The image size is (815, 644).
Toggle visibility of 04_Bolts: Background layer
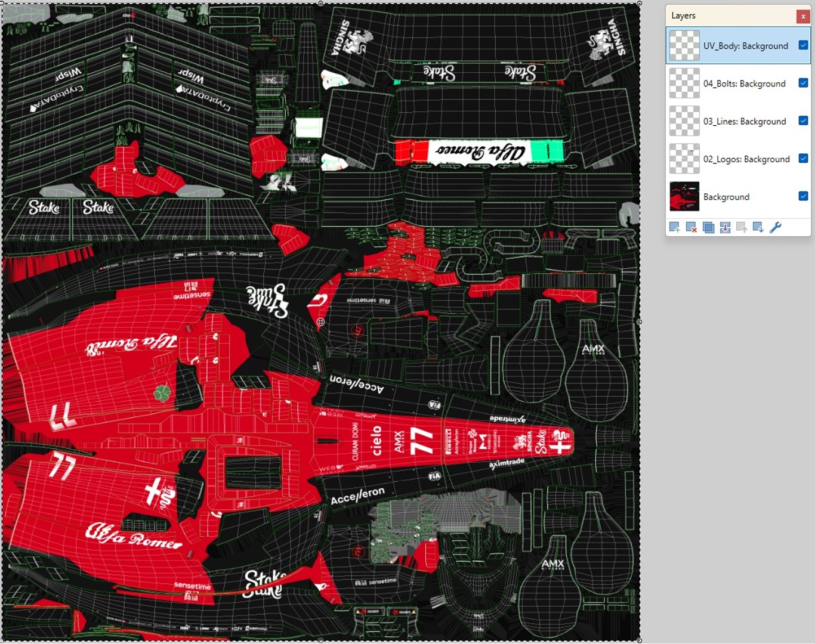click(803, 83)
